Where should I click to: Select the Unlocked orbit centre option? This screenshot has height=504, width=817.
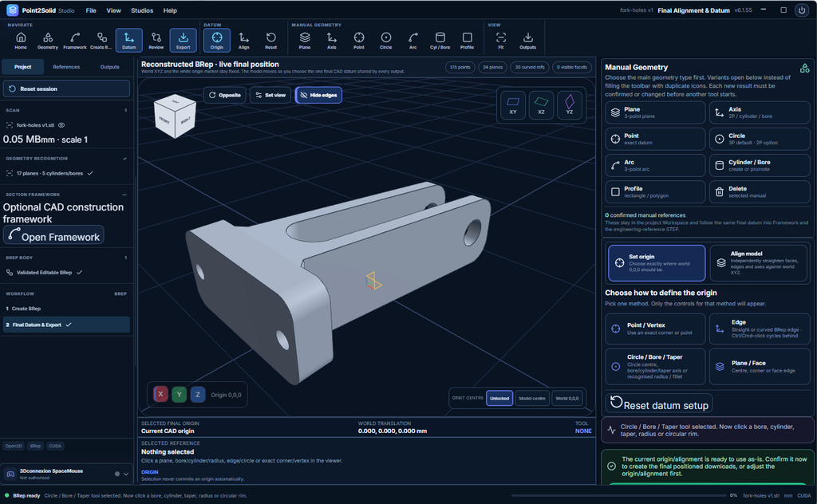499,398
